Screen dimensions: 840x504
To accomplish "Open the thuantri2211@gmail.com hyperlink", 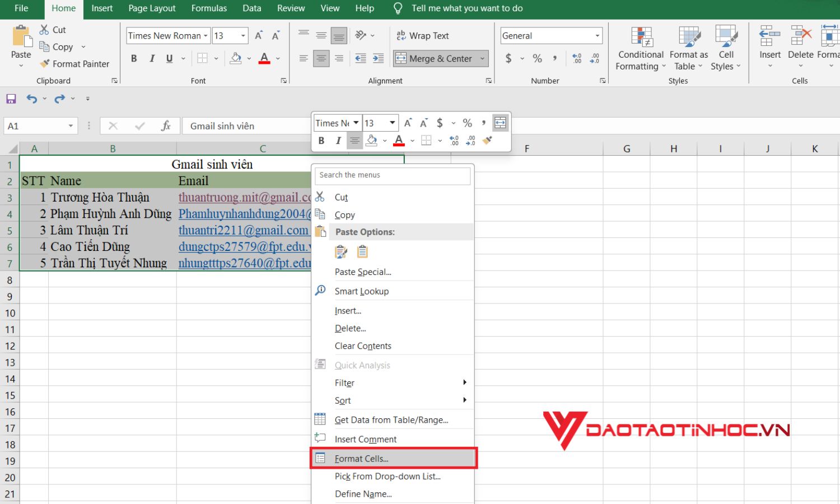I will (243, 230).
